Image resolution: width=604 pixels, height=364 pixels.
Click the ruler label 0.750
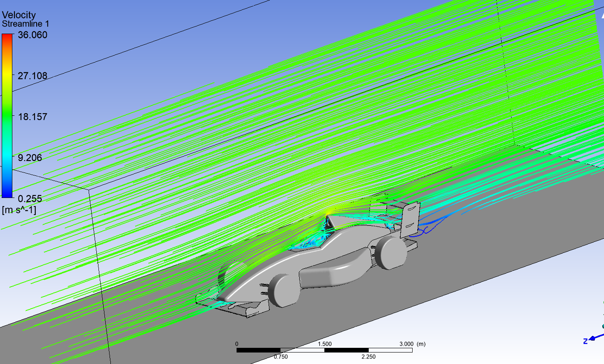[x=280, y=357]
